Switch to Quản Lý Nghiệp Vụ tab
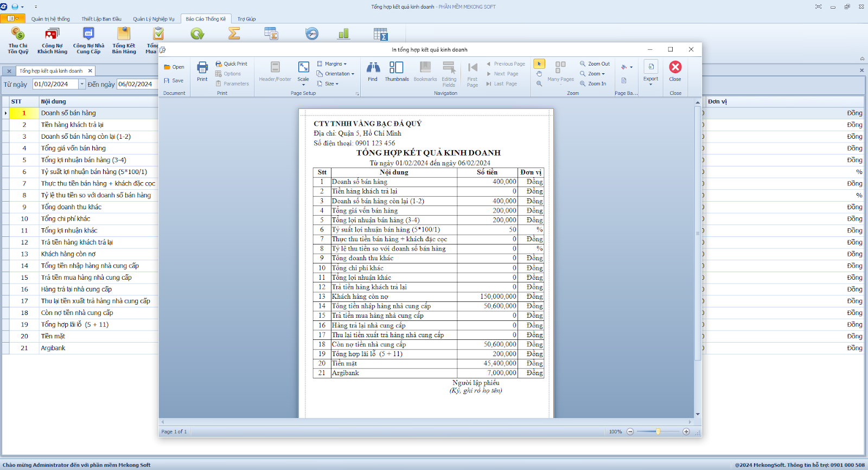 [154, 19]
